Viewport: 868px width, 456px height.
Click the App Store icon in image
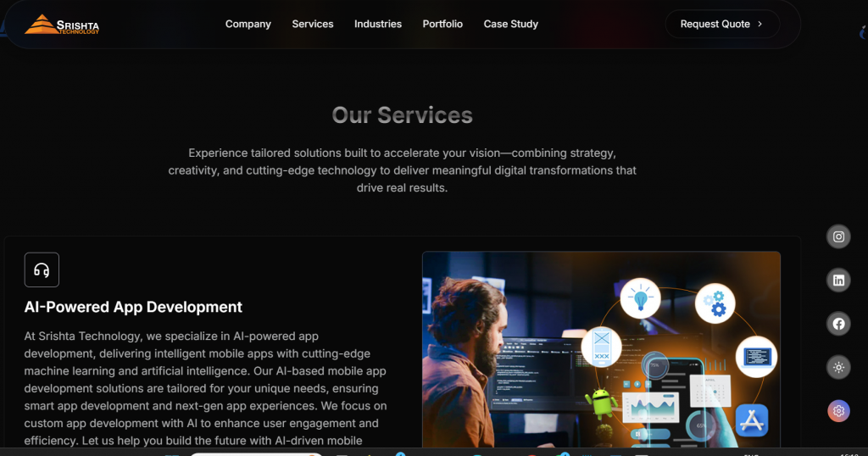click(x=751, y=420)
